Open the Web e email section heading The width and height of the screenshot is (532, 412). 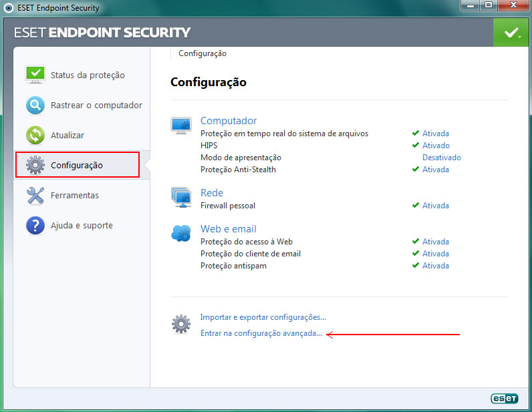pyautogui.click(x=228, y=229)
